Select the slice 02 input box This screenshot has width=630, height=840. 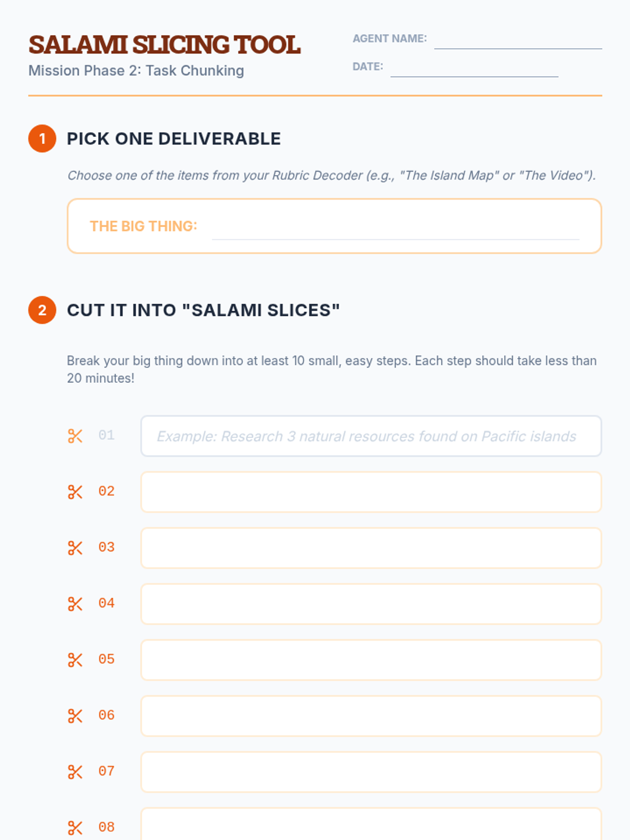371,492
